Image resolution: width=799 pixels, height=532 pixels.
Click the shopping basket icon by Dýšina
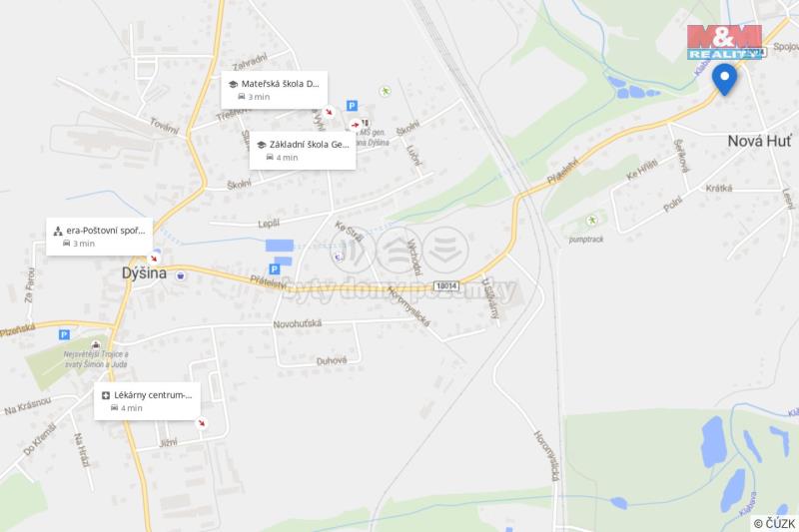180,275
